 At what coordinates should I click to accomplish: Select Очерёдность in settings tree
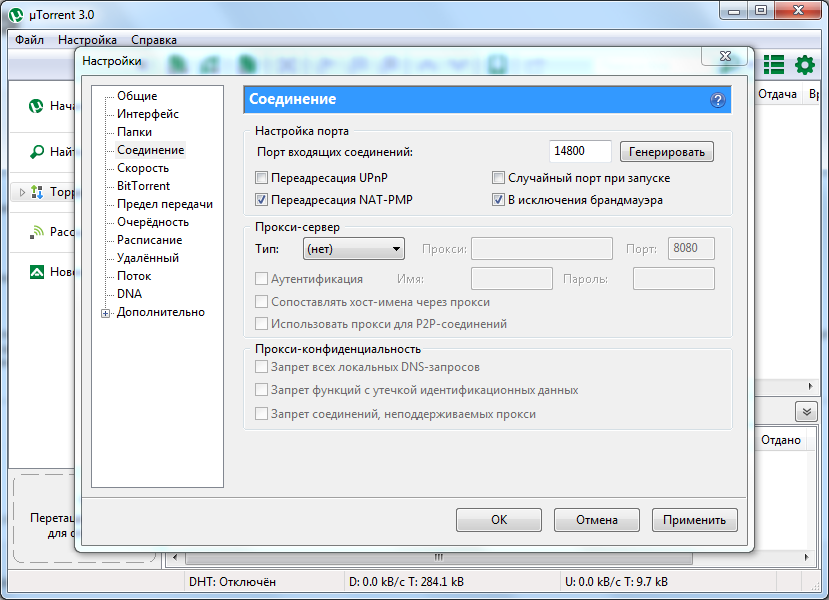153,221
